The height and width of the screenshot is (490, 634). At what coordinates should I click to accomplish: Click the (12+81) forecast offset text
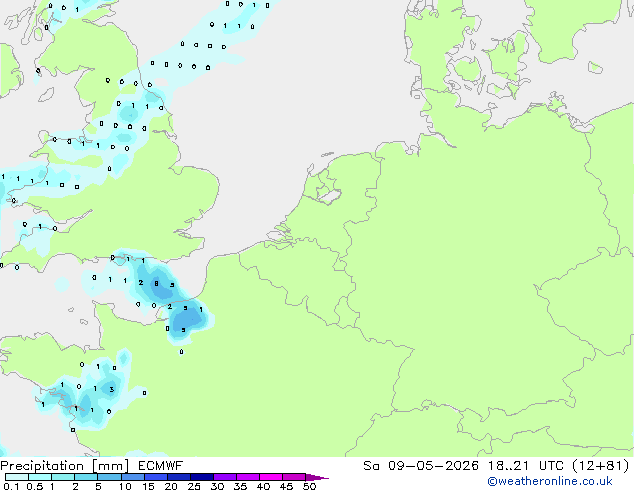[601, 466]
